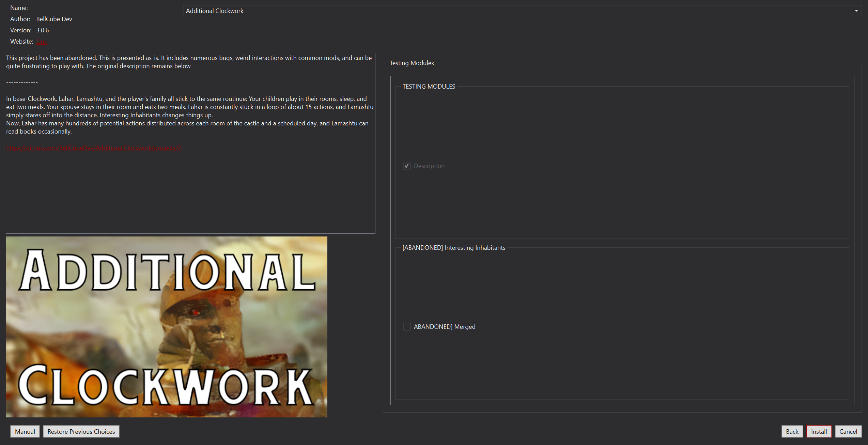The height and width of the screenshot is (445, 868).
Task: Click the Description option label
Action: coord(429,166)
